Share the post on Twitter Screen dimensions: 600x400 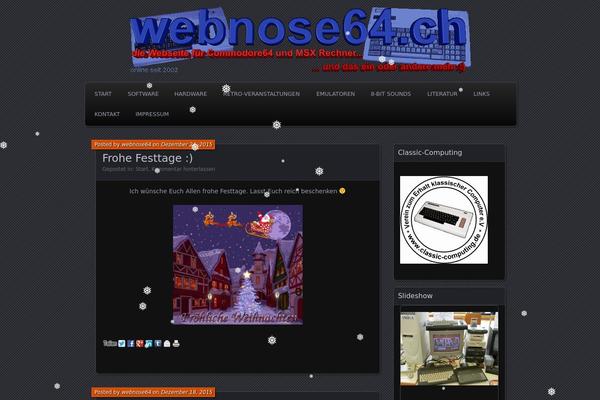pyautogui.click(x=122, y=343)
